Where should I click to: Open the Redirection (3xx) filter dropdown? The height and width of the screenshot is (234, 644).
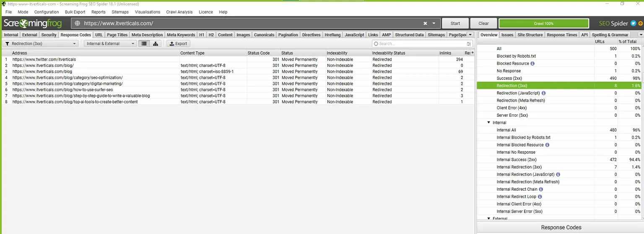(x=41, y=44)
